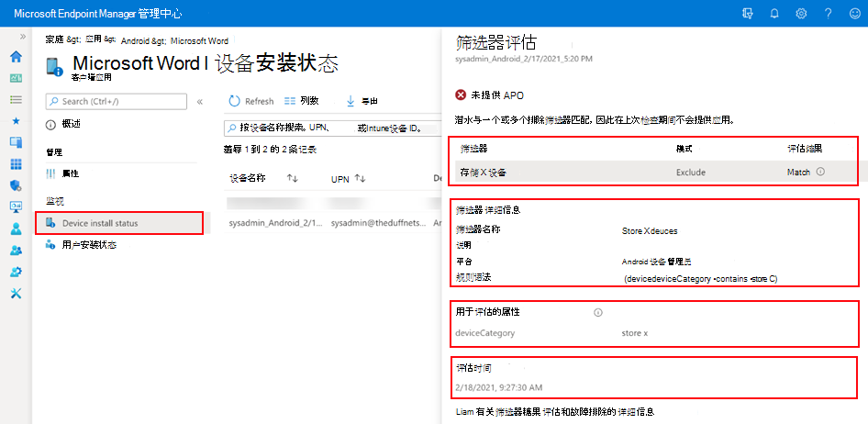Click the 导出 export button
868x424 pixels.
(362, 101)
